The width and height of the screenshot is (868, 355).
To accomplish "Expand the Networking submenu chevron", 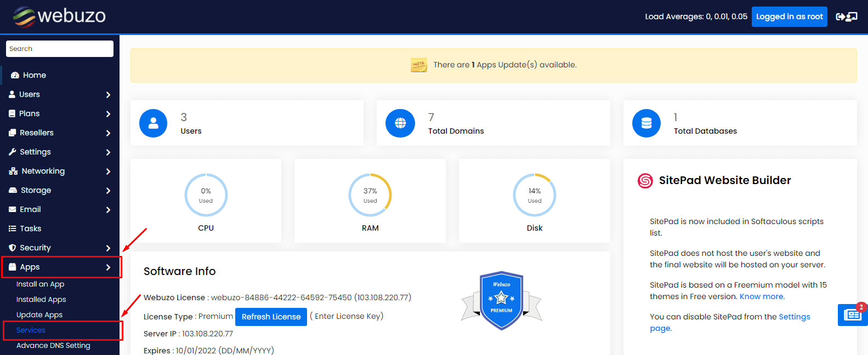I will (x=108, y=171).
